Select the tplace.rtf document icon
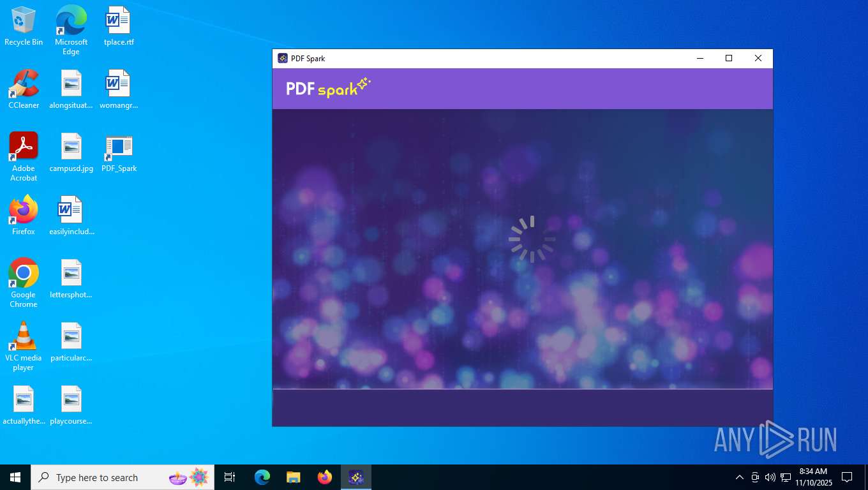Screen dimensions: 868x490 click(119, 26)
